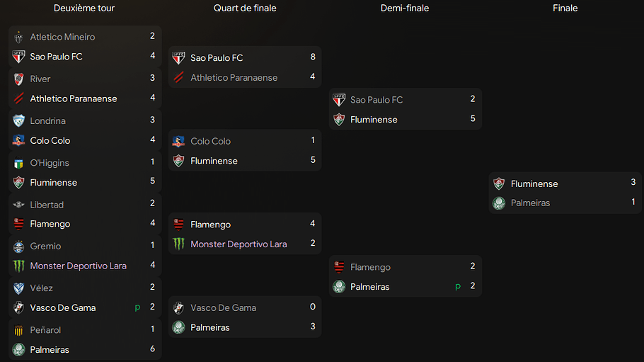The height and width of the screenshot is (362, 644).
Task: Click the Libertad club logo
Action: click(18, 205)
